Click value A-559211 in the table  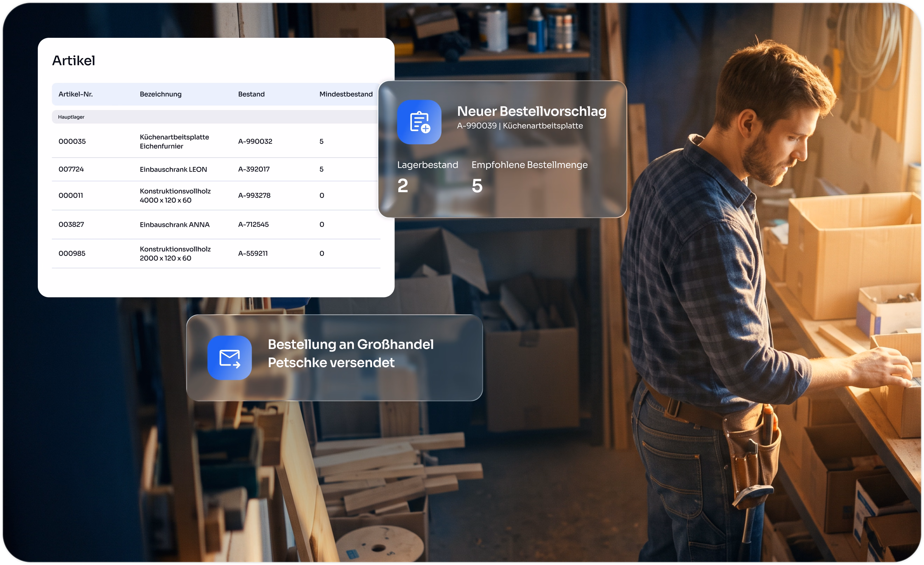pos(253,253)
